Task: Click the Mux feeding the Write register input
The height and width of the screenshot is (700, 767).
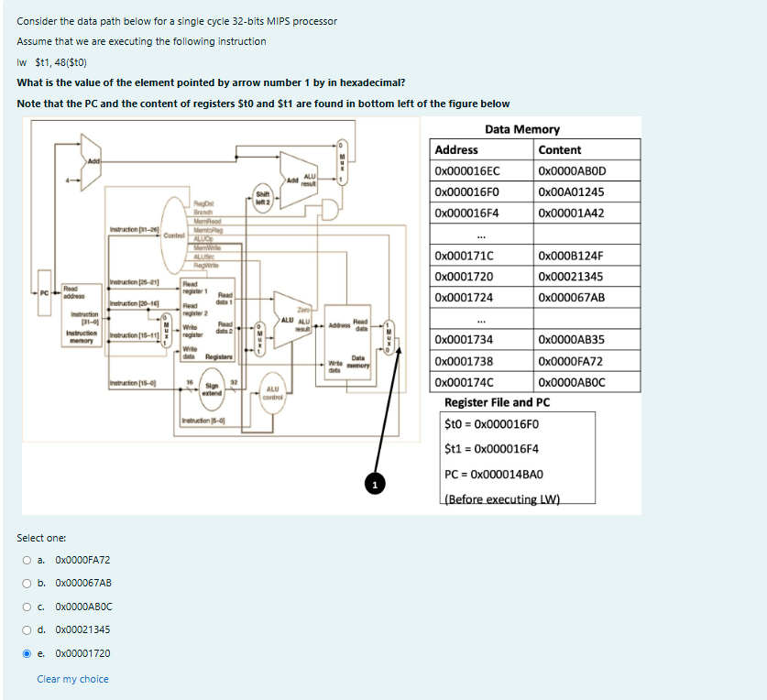Action: coord(165,329)
